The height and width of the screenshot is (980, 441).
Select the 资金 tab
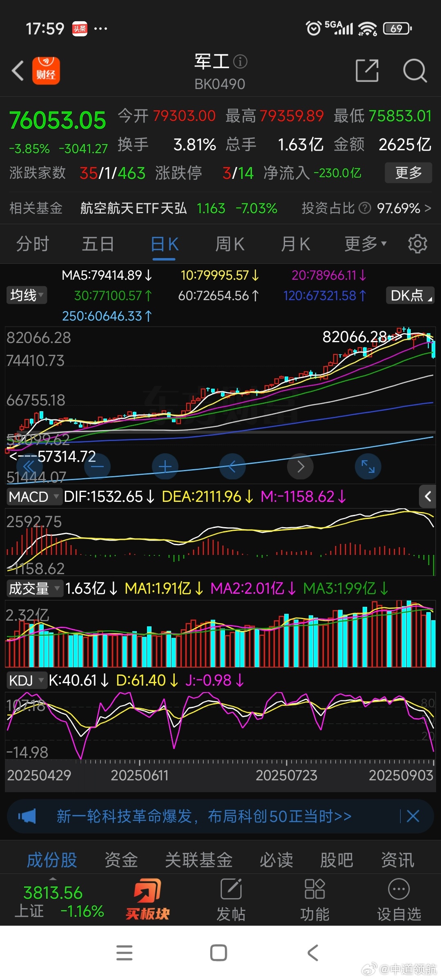(x=121, y=860)
